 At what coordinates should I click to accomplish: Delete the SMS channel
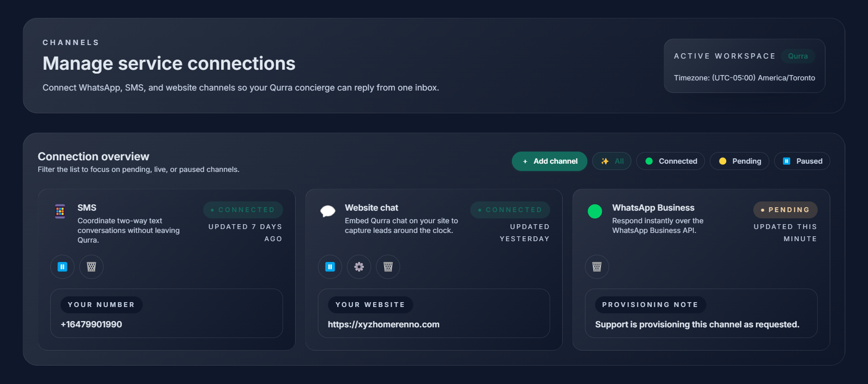click(x=91, y=267)
